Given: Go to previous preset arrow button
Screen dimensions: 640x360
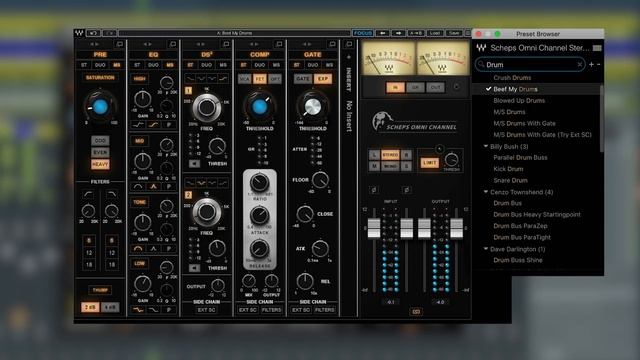Looking at the screenshot, I should 382,33.
